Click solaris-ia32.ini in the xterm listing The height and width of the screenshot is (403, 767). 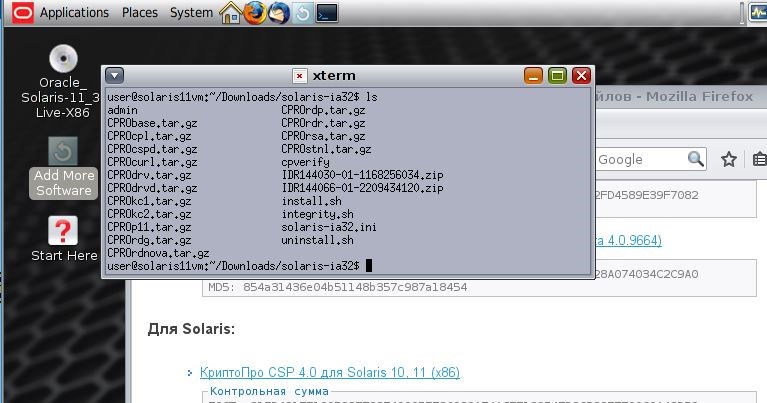point(329,227)
